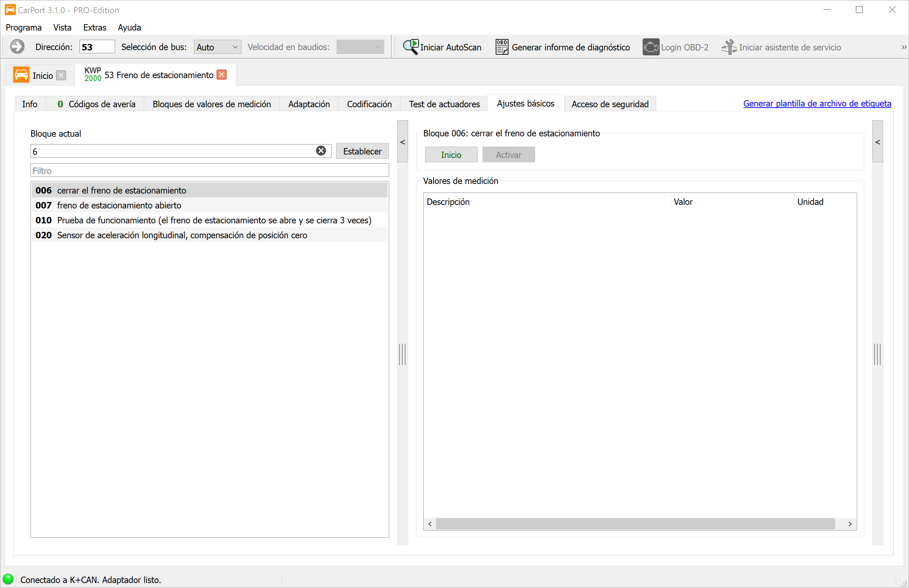Collapse the left panel with the < expander

click(x=402, y=142)
